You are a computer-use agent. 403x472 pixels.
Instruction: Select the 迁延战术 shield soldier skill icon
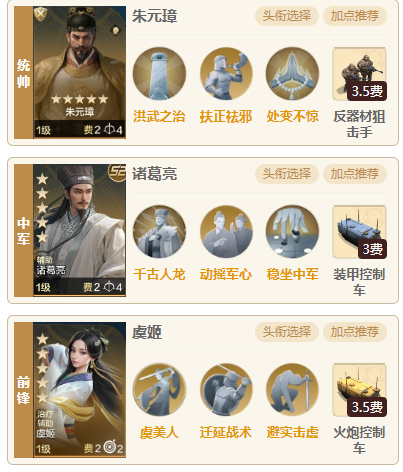(x=226, y=389)
